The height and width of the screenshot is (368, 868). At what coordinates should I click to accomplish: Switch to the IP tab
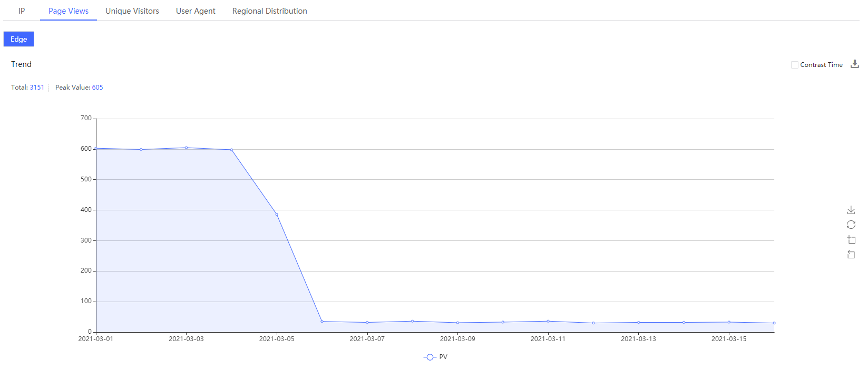pyautogui.click(x=22, y=11)
